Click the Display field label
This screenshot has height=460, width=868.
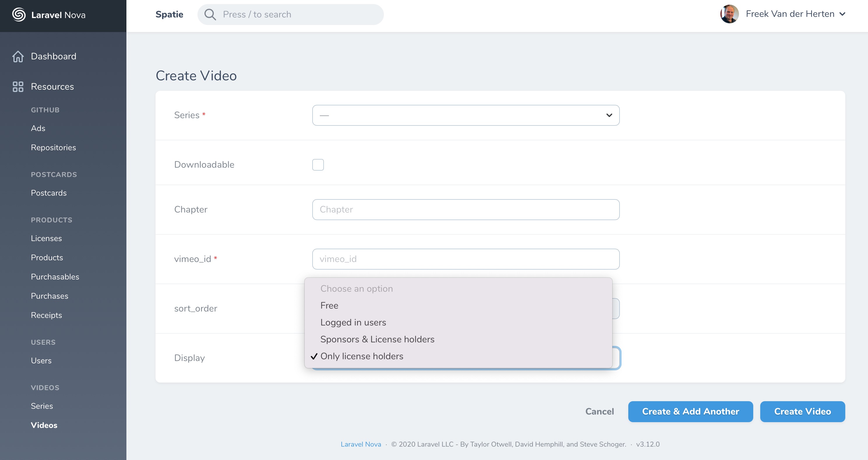point(189,358)
